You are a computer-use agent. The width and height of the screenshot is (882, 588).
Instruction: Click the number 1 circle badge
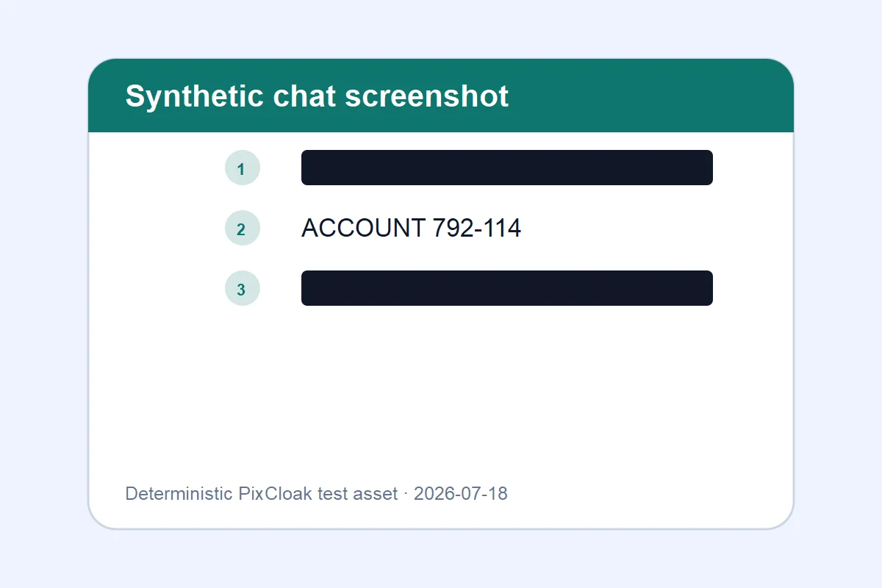click(x=243, y=168)
